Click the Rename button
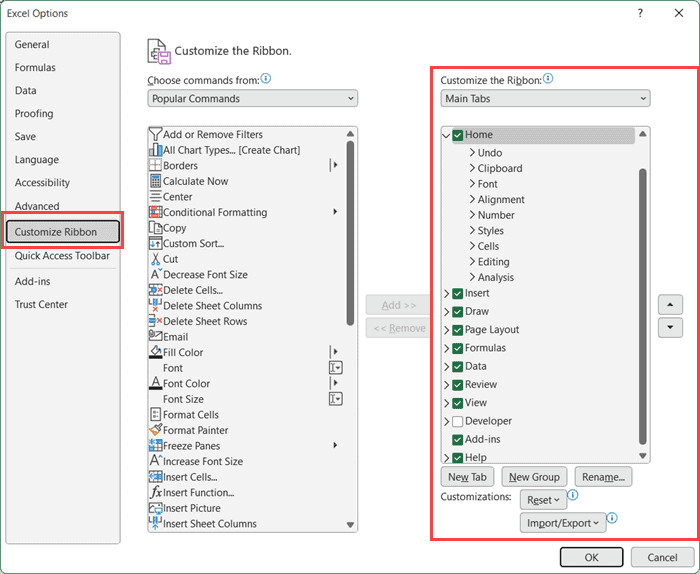 603,477
